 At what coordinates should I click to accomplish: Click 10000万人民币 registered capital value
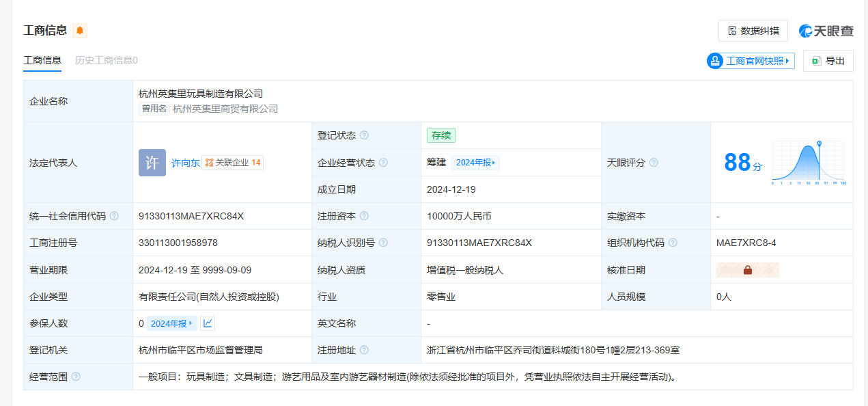[x=459, y=216]
